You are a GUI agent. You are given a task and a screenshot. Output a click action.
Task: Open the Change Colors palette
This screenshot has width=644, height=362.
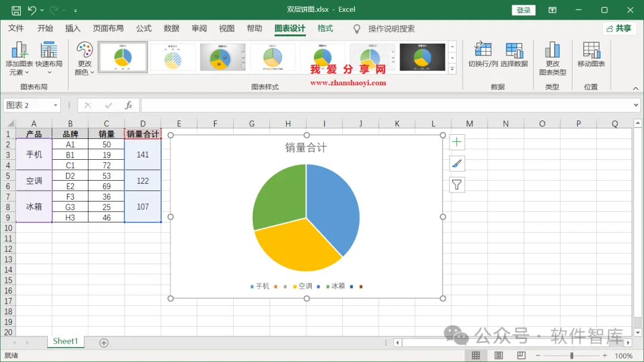85,58
